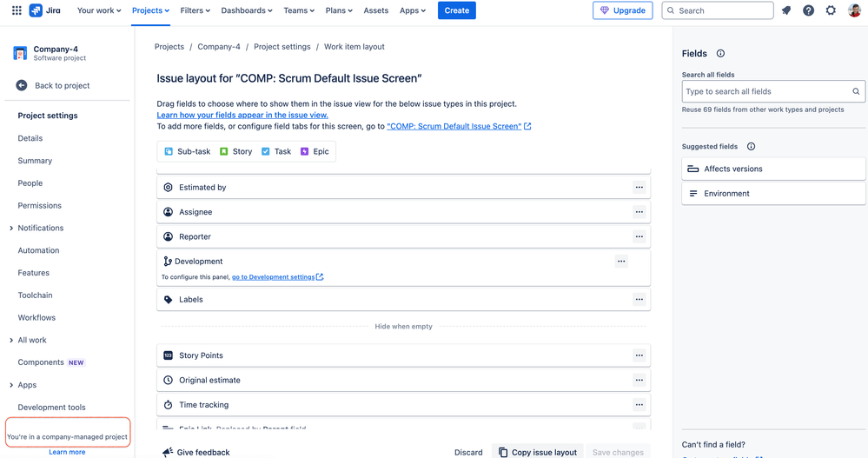This screenshot has width=868, height=458.
Task: Open more options for Original estimate
Action: point(639,380)
